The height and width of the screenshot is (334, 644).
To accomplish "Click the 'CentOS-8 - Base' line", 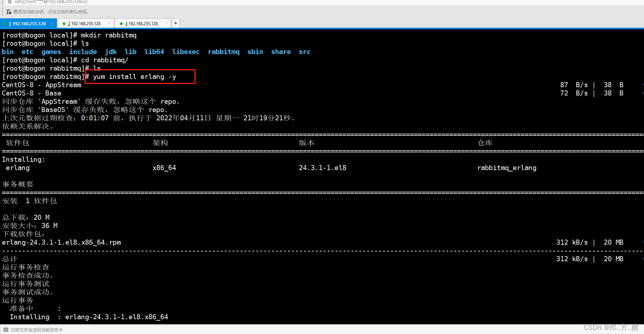I will pos(32,93).
